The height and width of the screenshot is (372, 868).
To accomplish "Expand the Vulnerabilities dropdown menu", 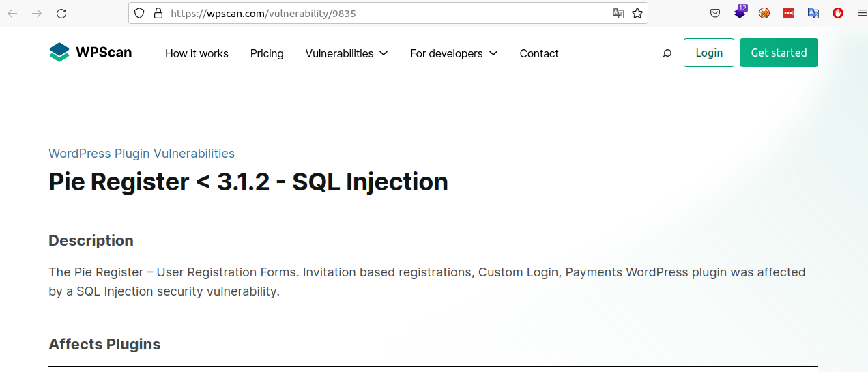I will pyautogui.click(x=347, y=53).
